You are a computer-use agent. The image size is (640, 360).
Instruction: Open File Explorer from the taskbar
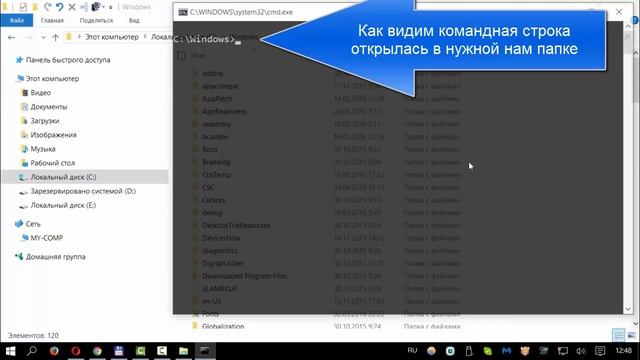(x=184, y=351)
